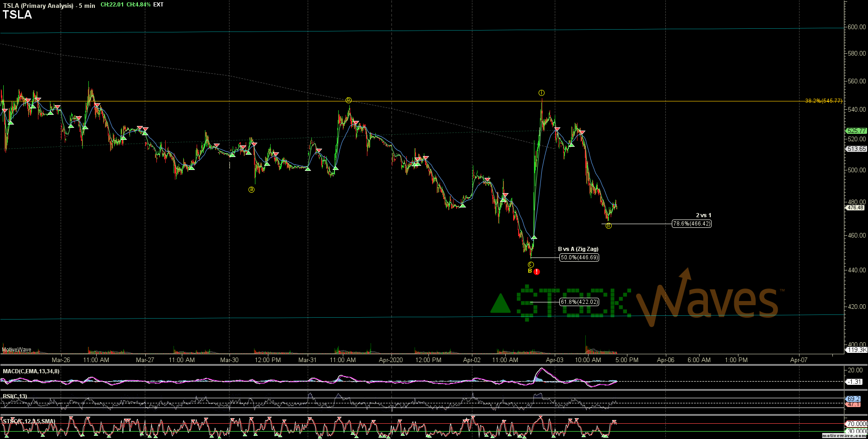The image size is (868, 439).
Task: Click the 460.00 price axis label
Action: [x=856, y=235]
